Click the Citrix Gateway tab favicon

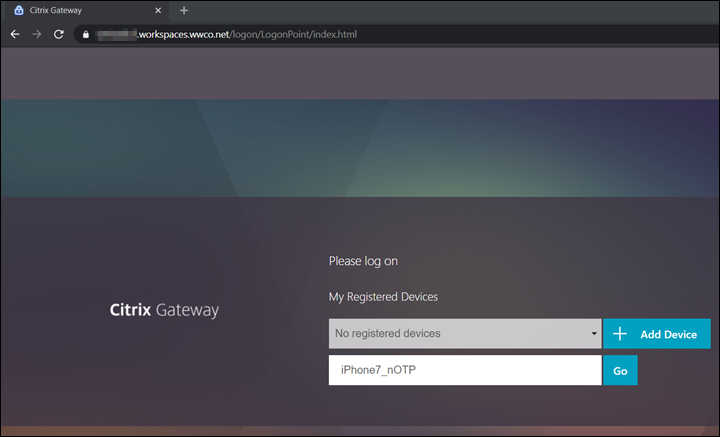pos(19,10)
